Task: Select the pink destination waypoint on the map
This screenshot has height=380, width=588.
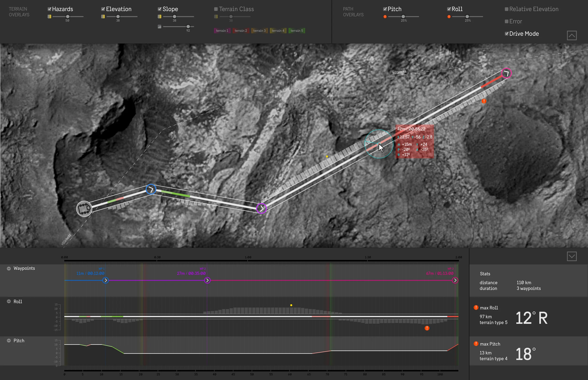Action: click(x=506, y=73)
